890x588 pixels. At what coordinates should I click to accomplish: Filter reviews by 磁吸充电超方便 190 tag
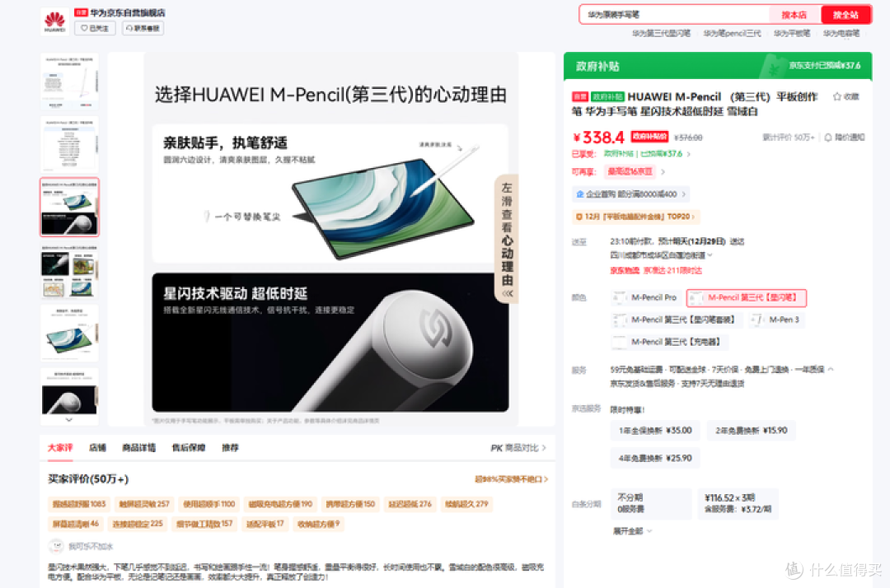click(x=280, y=504)
